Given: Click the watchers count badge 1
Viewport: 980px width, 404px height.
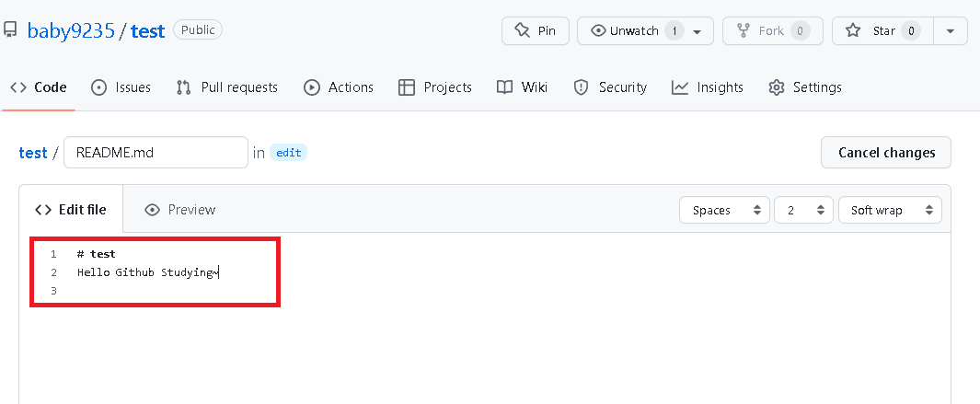Looking at the screenshot, I should tap(674, 30).
